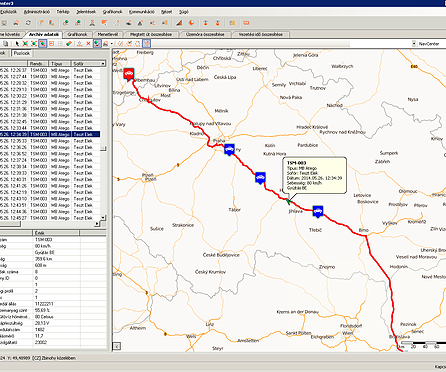Open the Sofőr column dropdown arrow
Screen dimensions: 446x372
tap(103, 63)
